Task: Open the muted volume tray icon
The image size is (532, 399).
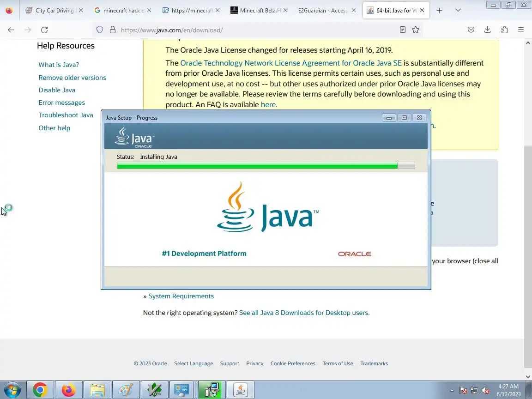Action: click(485, 391)
